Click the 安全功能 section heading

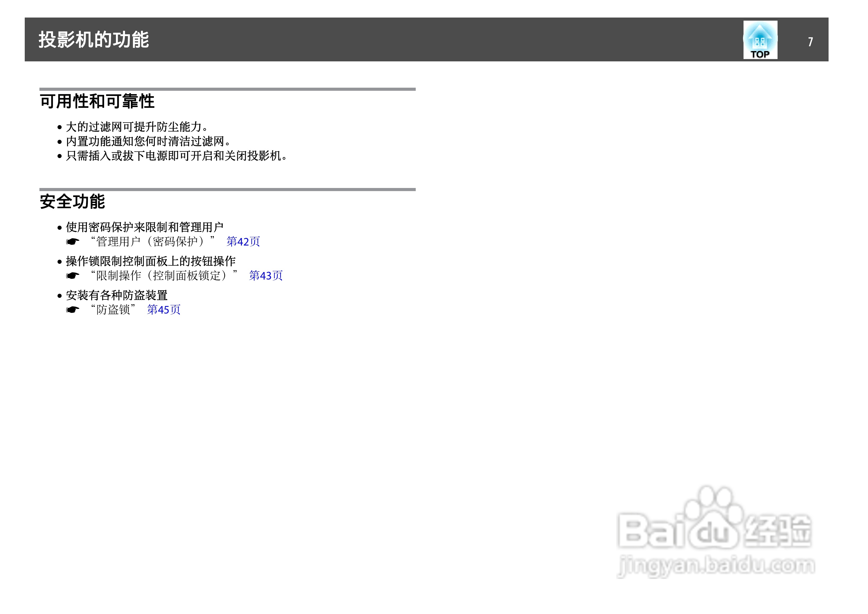72,202
